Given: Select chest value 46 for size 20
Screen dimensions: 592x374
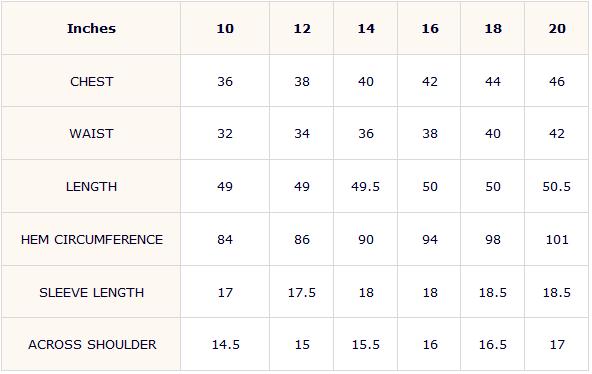Looking at the screenshot, I should pos(557,82).
